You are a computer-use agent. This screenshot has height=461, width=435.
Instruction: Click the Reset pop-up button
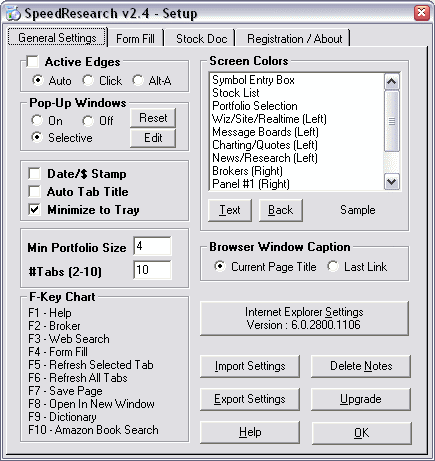(153, 118)
